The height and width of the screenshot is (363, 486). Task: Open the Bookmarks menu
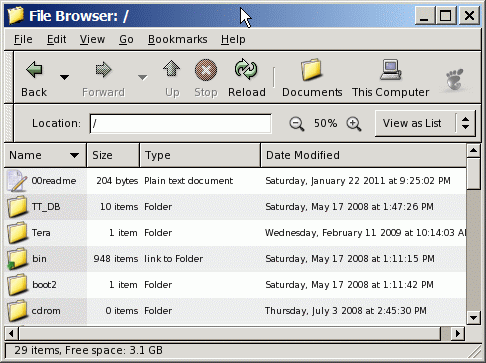[178, 39]
